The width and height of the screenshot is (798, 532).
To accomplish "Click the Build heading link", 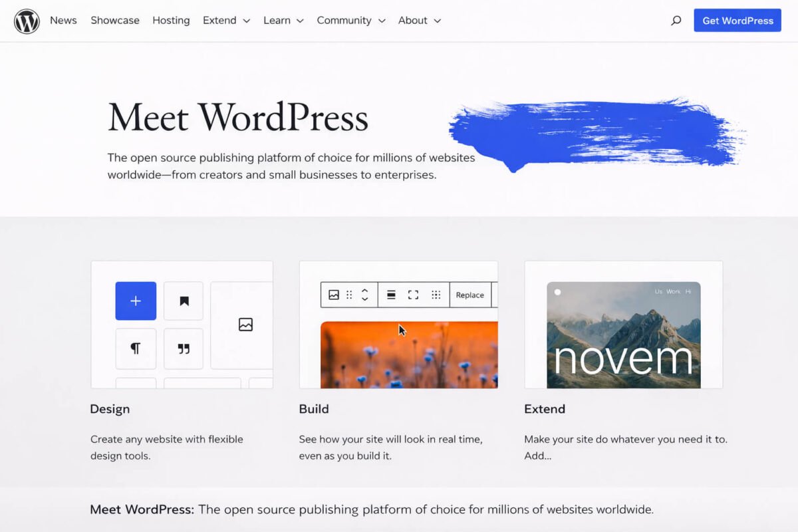I will coord(314,409).
